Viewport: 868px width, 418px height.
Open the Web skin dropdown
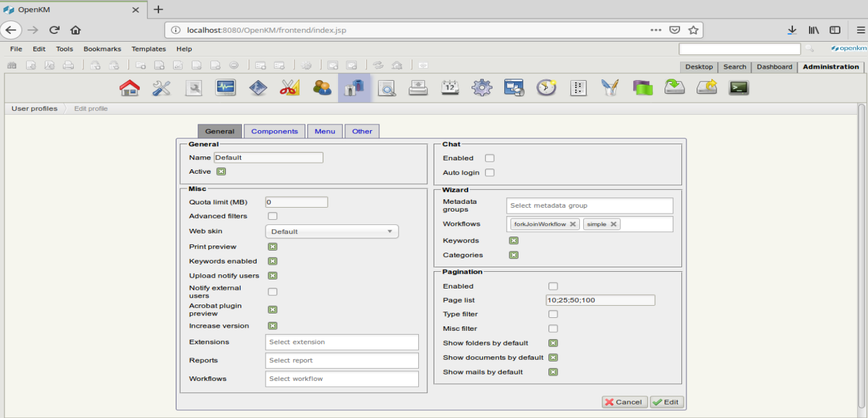point(332,231)
